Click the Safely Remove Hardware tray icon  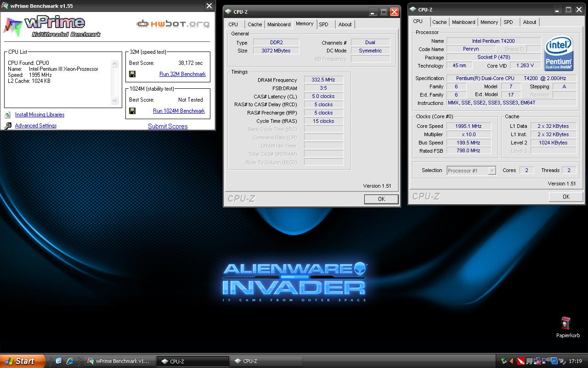pos(504,361)
